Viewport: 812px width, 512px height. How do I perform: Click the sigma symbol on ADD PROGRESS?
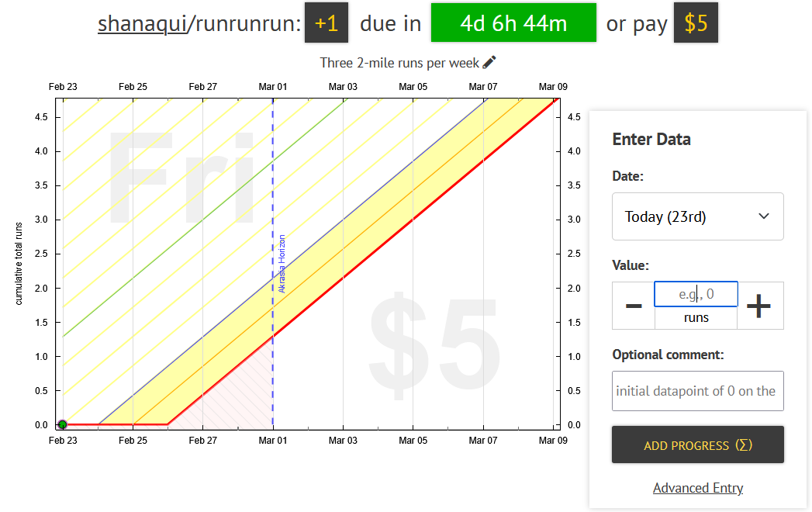745,445
